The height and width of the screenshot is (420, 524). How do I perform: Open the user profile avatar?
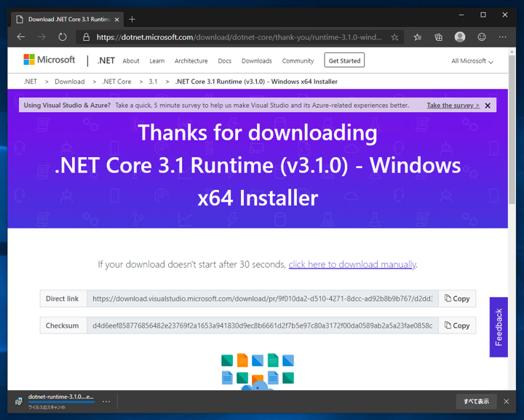(460, 36)
